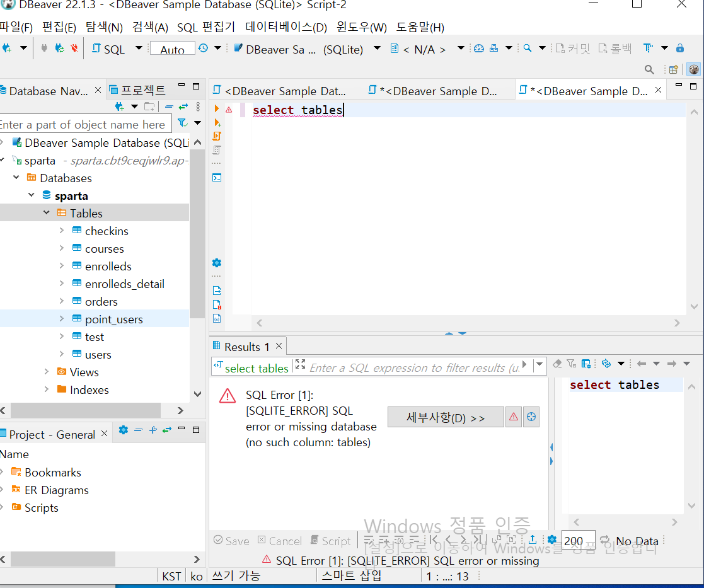
Task: Select the ER Diagrams project folder
Action: click(57, 490)
